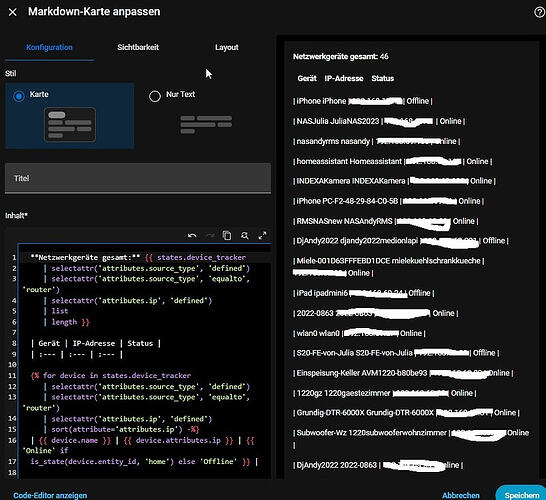
Task: Click the wlan0 wlan0 preview row
Action: point(359,334)
